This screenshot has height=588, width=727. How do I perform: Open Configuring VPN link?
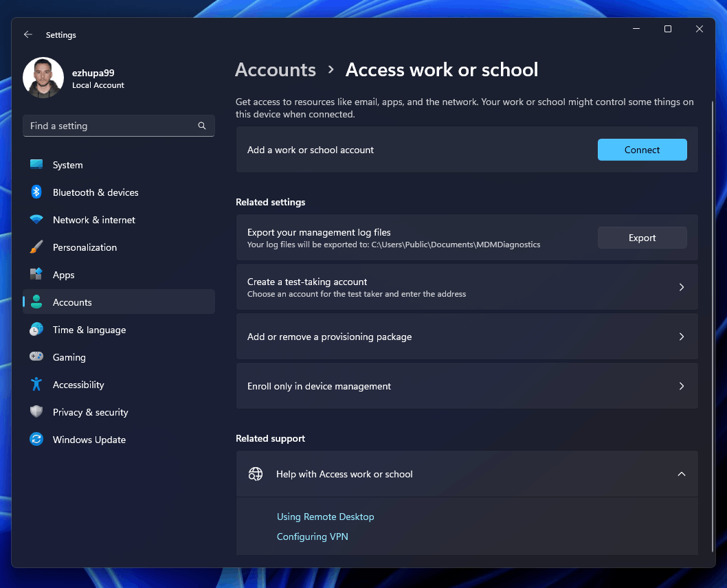[x=313, y=536]
